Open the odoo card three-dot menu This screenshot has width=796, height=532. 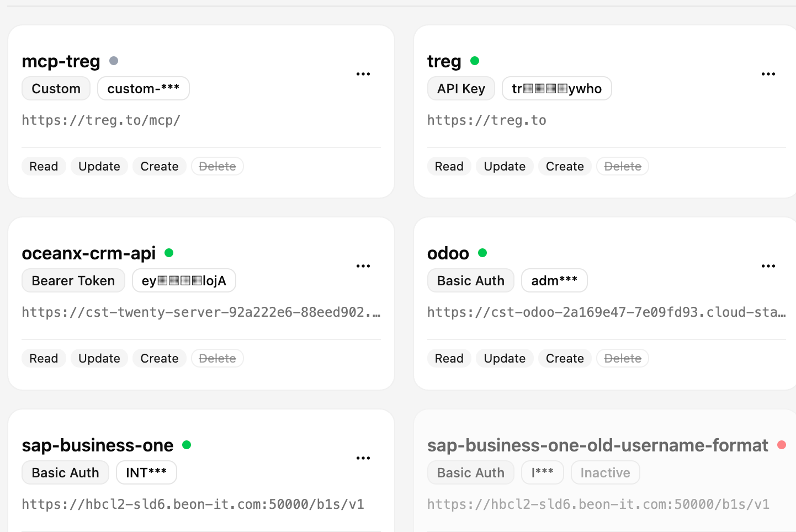(x=768, y=266)
